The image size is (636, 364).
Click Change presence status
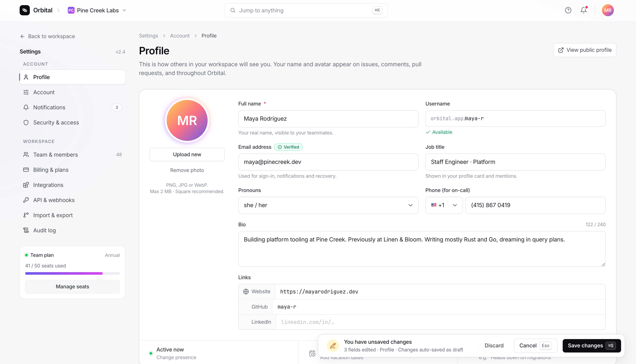[x=176, y=357]
